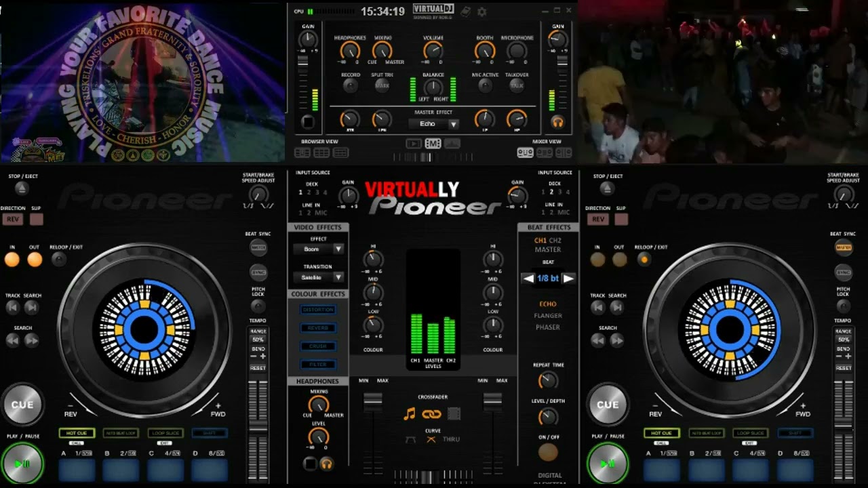This screenshot has height=488, width=868.
Task: Open Master Effect Echo dropdown
Action: point(434,124)
